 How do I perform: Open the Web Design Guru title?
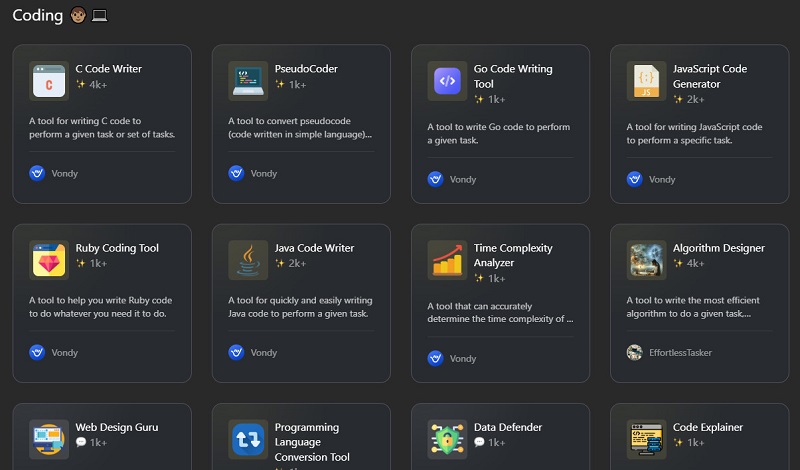(117, 427)
